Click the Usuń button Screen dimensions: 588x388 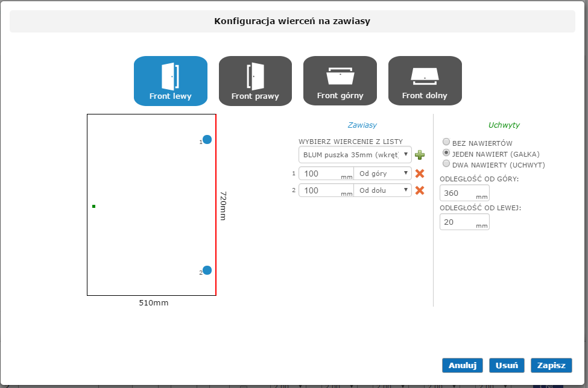[x=507, y=365]
